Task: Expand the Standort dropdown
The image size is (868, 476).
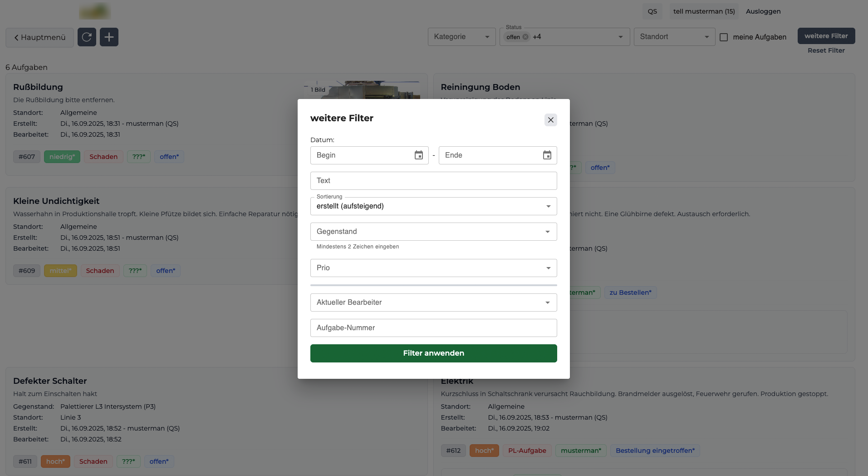Action: coord(674,37)
